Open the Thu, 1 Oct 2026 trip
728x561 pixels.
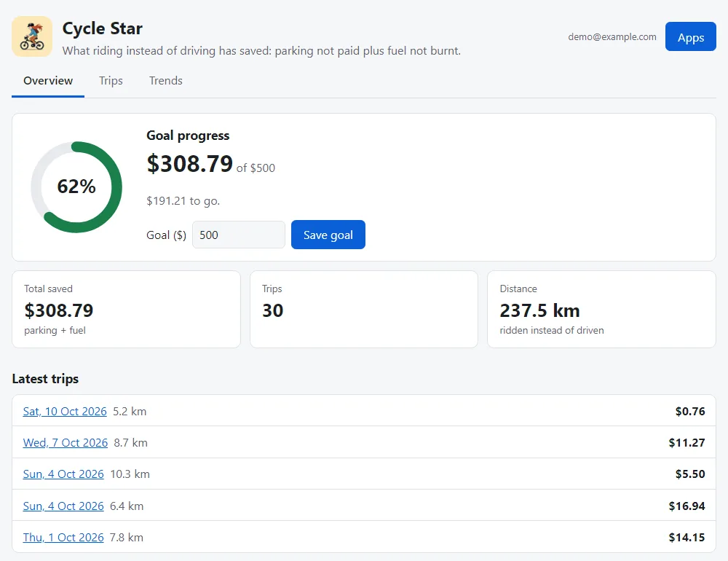[63, 537]
